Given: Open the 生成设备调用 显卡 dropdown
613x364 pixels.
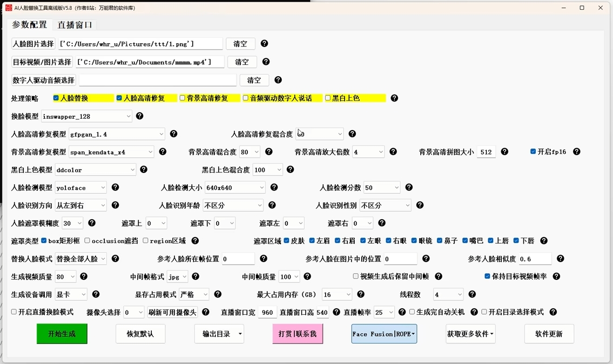Looking at the screenshot, I should coord(71,294).
